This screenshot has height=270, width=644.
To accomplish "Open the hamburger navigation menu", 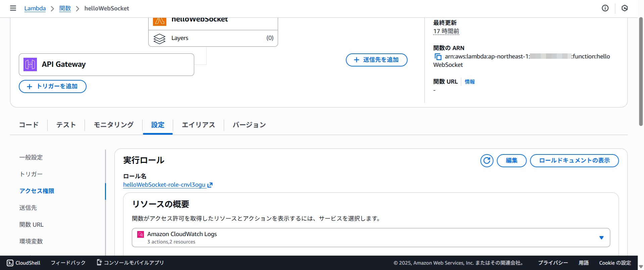I will 13,8.
